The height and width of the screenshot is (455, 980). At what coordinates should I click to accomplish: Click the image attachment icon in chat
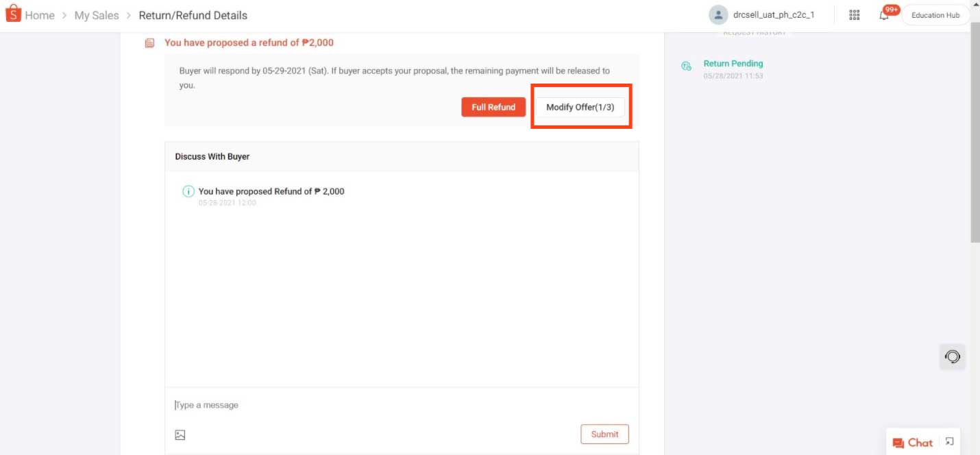click(180, 434)
